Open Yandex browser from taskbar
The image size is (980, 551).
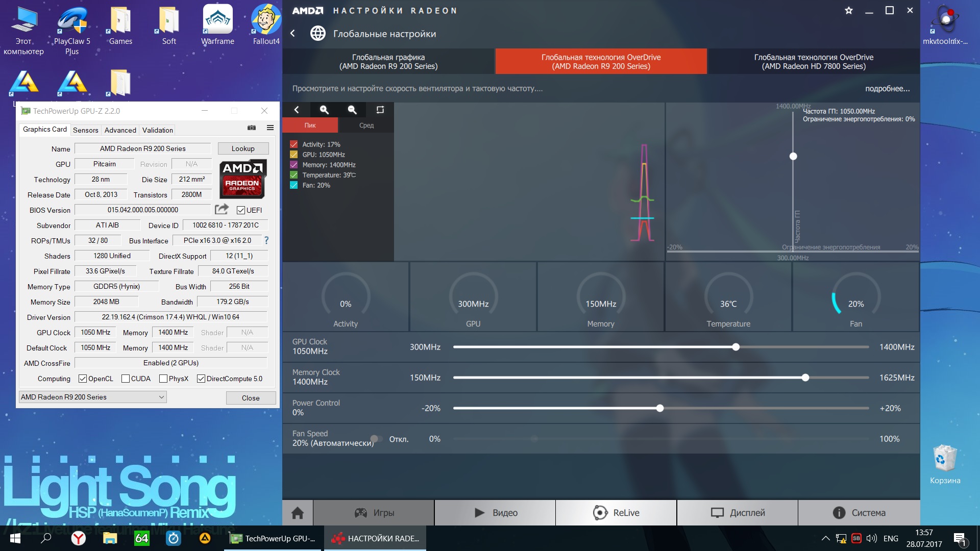point(78,538)
